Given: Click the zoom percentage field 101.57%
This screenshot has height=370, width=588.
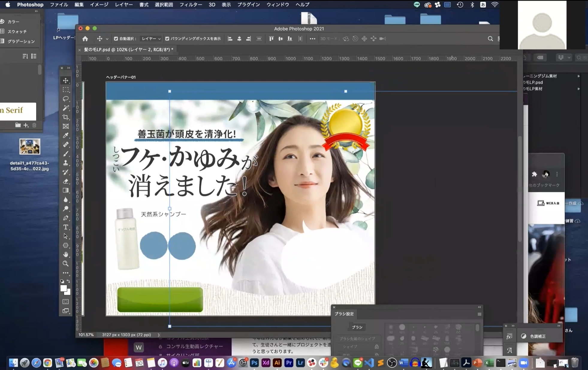Looking at the screenshot, I should click(x=86, y=335).
